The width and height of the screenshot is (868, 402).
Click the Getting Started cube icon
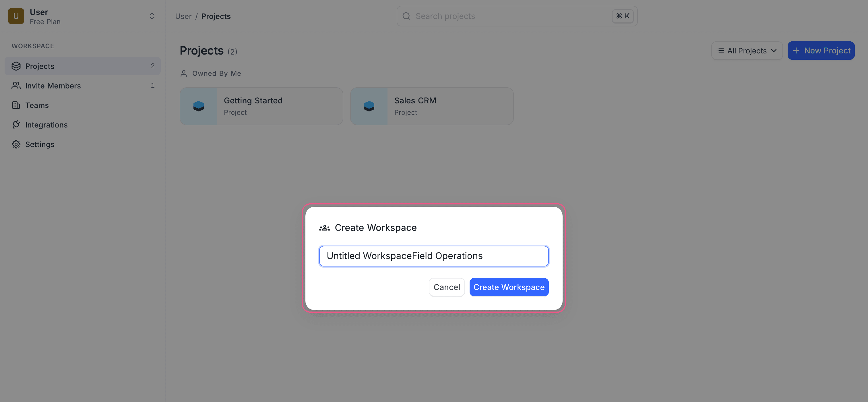(x=198, y=106)
